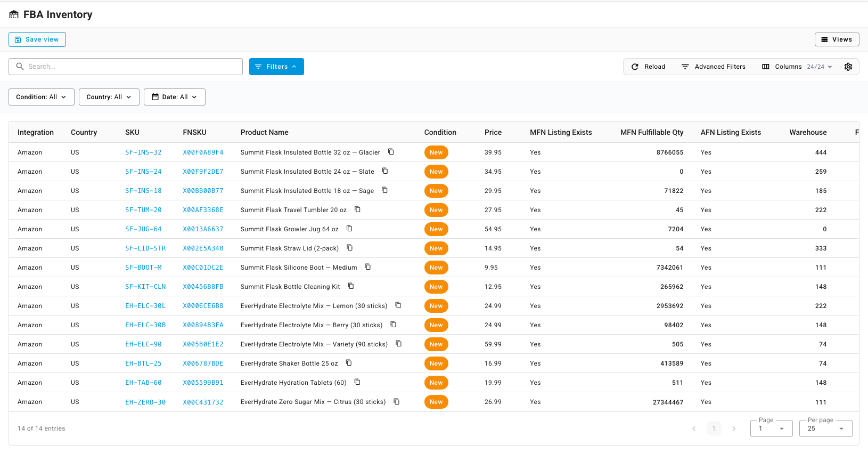Click MFN Fulfillable Qty column header
The height and width of the screenshot is (453, 868).
coord(652,132)
